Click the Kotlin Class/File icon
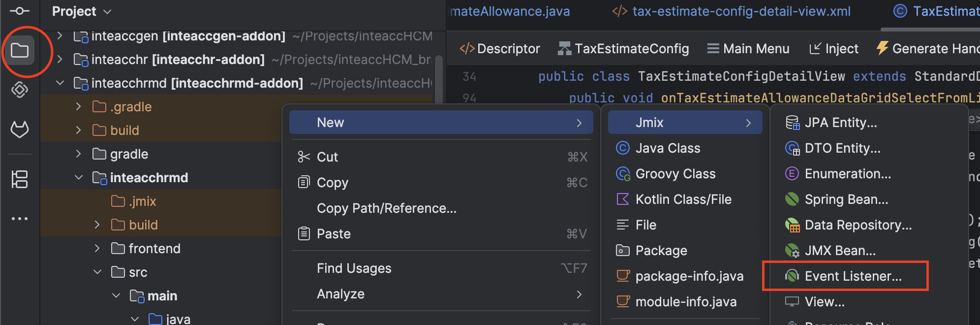The width and height of the screenshot is (980, 325). click(x=623, y=199)
